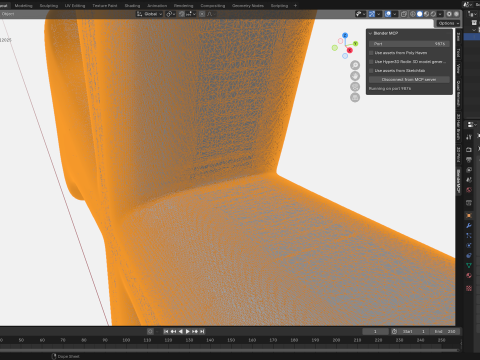Viewport: 480px width, 360px height.
Task: Open the viewport shading options dropdown
Action: tap(440, 14)
